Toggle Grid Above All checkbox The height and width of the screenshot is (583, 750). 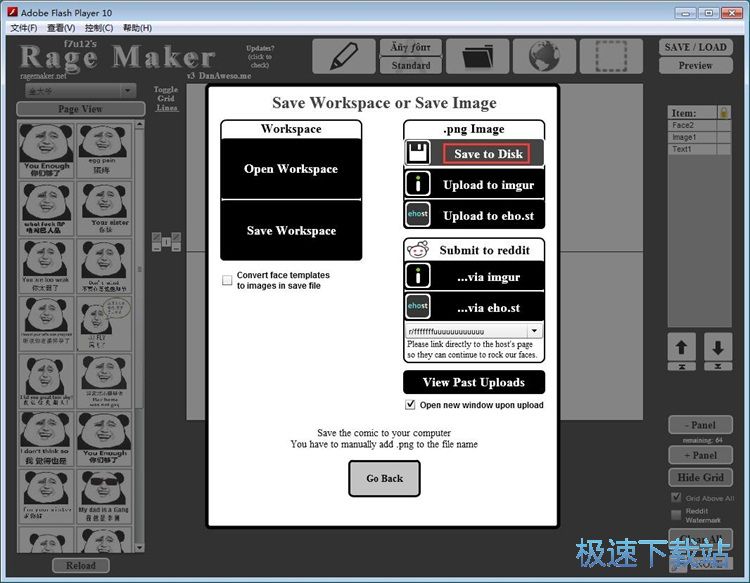pos(676,497)
